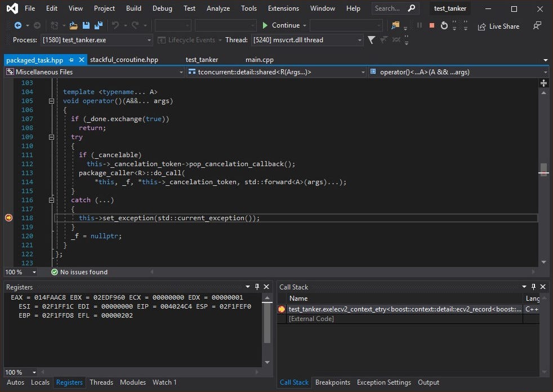Toggle the breakpoint on line 118
The height and width of the screenshot is (392, 553).
click(8, 218)
